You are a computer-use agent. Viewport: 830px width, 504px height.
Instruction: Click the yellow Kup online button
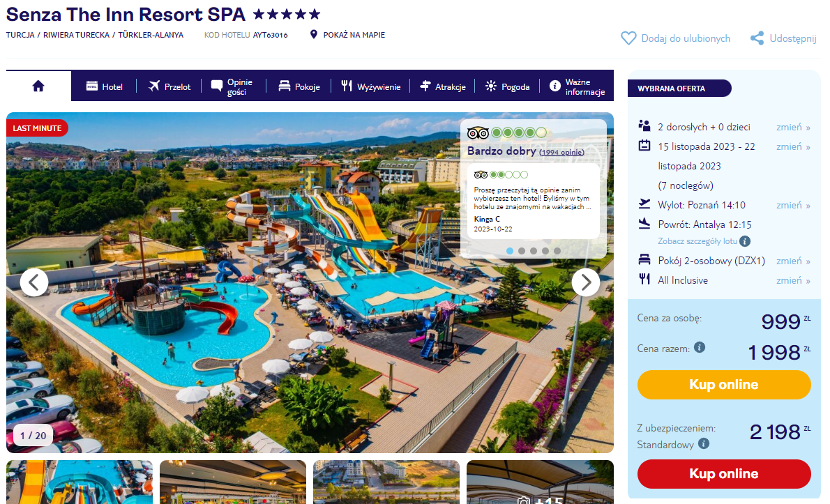coord(723,385)
